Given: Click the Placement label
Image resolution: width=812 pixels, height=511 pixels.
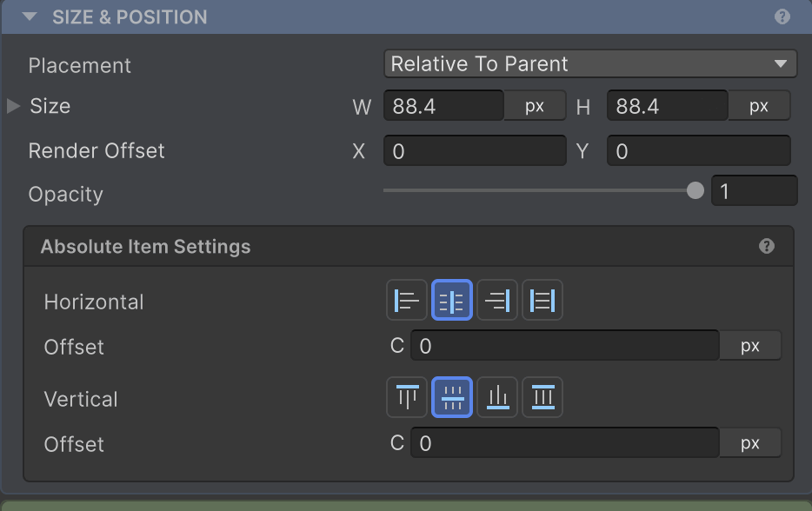Looking at the screenshot, I should click(x=80, y=66).
